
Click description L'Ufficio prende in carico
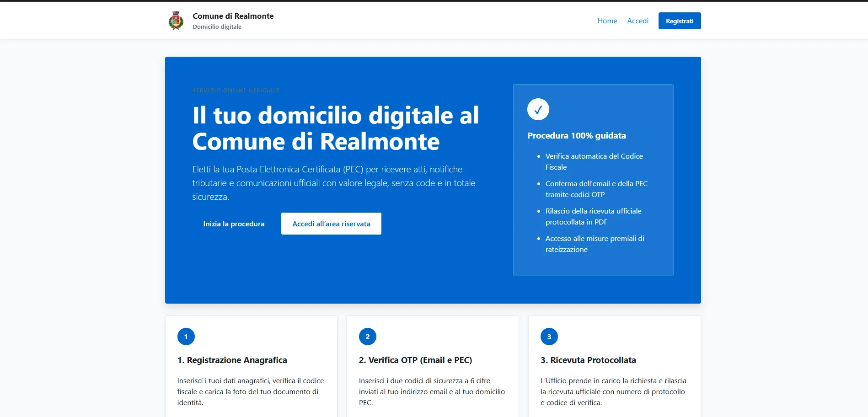pos(613,391)
